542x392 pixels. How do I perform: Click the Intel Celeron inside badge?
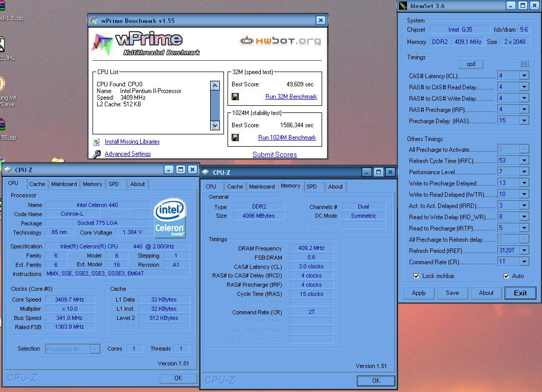(x=170, y=218)
